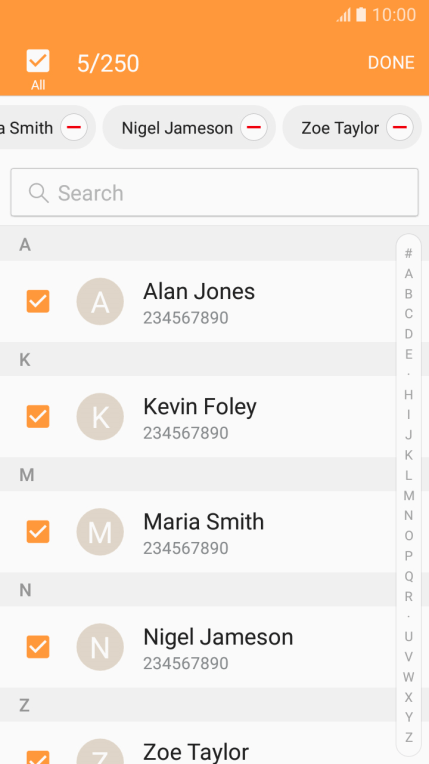Uncheck Kevin Foley contact checkbox
This screenshot has width=429, height=764.
coord(38,417)
